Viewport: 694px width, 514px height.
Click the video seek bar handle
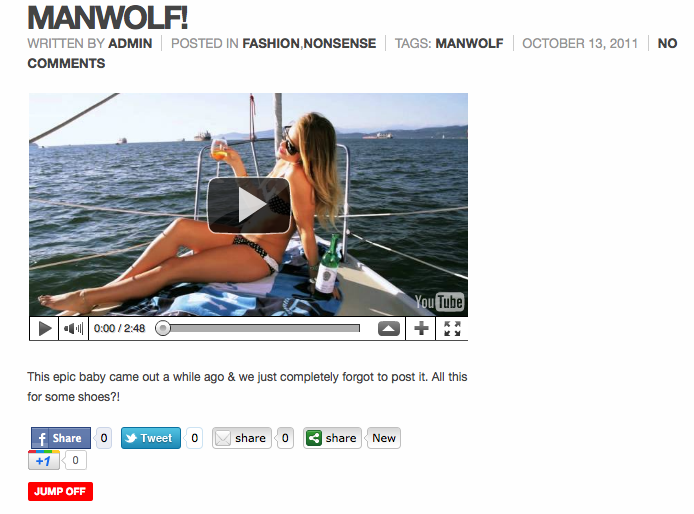coord(163,328)
